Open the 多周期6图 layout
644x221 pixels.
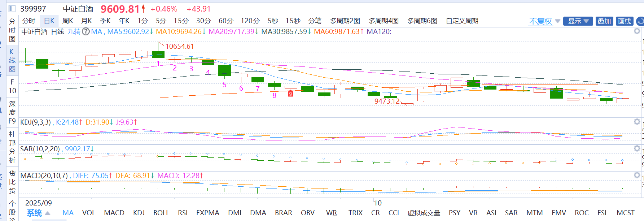point(422,21)
